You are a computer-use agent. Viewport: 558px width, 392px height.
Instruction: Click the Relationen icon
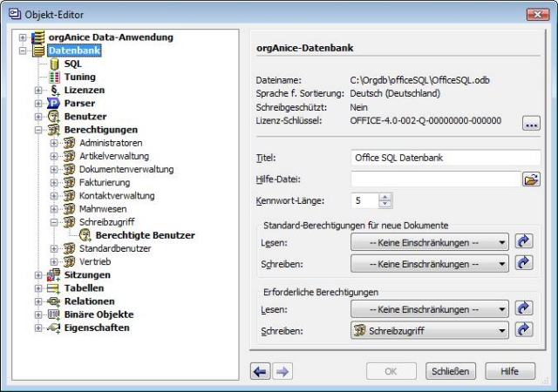[x=54, y=301]
